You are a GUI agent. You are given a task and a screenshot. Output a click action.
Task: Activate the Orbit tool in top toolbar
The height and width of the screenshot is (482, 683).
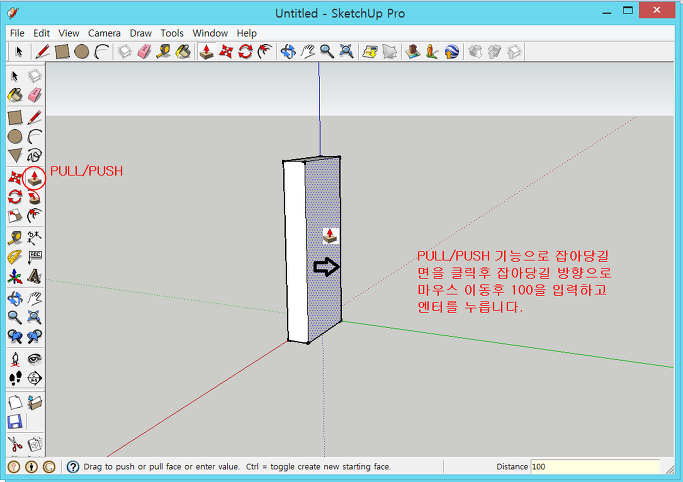(x=288, y=51)
